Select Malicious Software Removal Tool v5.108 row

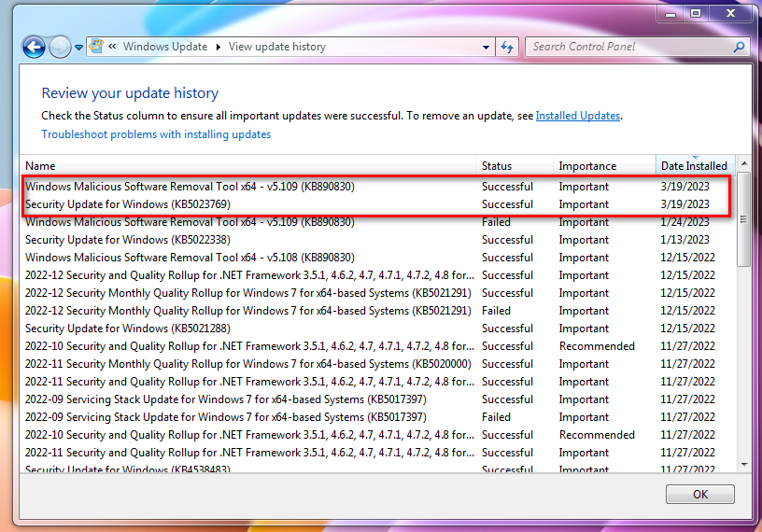click(x=379, y=258)
